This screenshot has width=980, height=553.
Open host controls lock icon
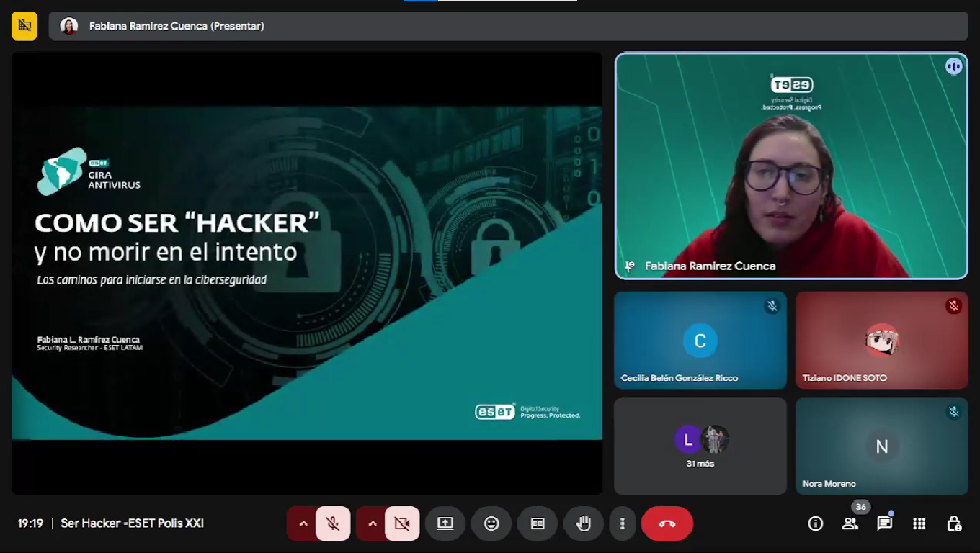coord(954,523)
